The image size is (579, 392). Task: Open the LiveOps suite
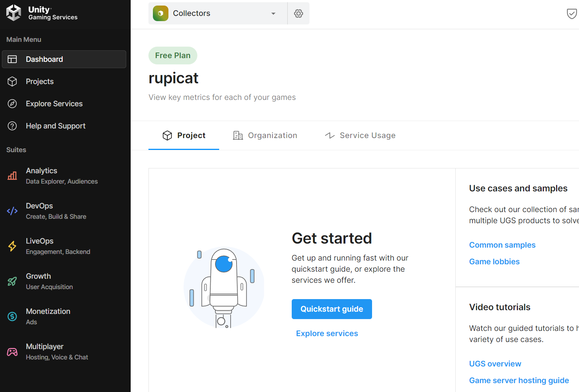pyautogui.click(x=64, y=246)
